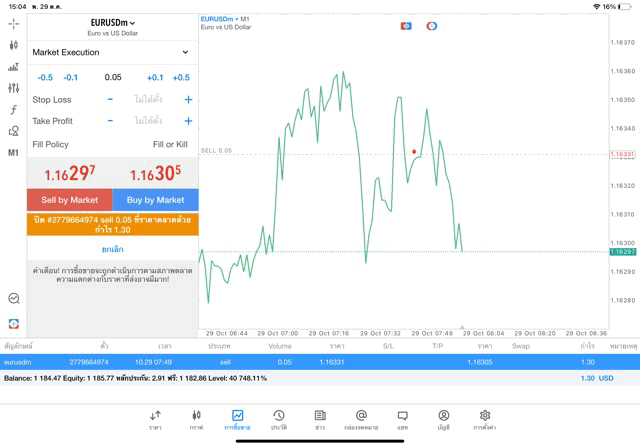
Task: Expand the Market Execution order type dropdown
Action: [111, 52]
